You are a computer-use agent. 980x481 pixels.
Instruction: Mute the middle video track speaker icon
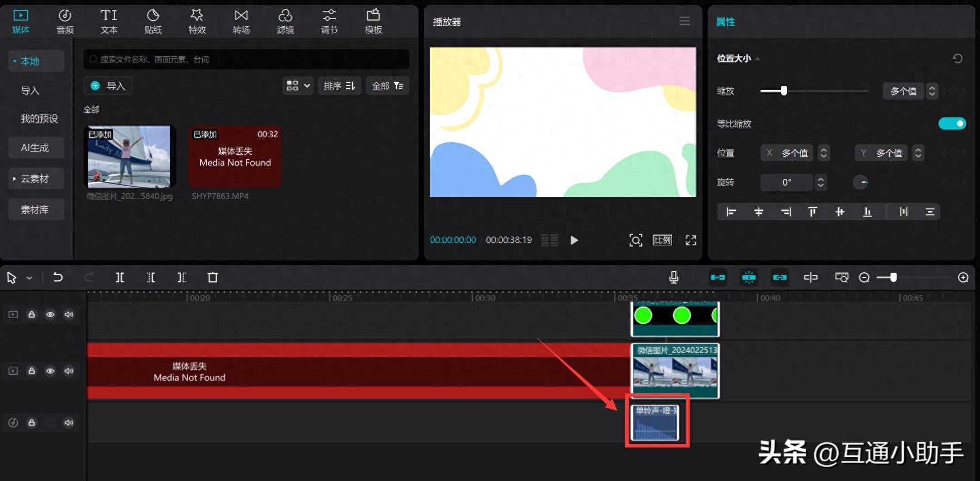(x=69, y=371)
